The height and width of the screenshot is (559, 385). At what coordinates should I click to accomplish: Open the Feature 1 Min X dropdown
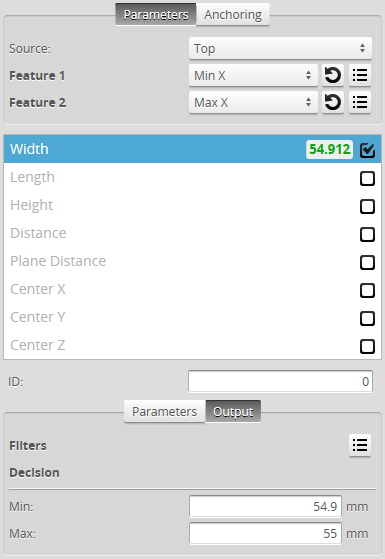(253, 75)
